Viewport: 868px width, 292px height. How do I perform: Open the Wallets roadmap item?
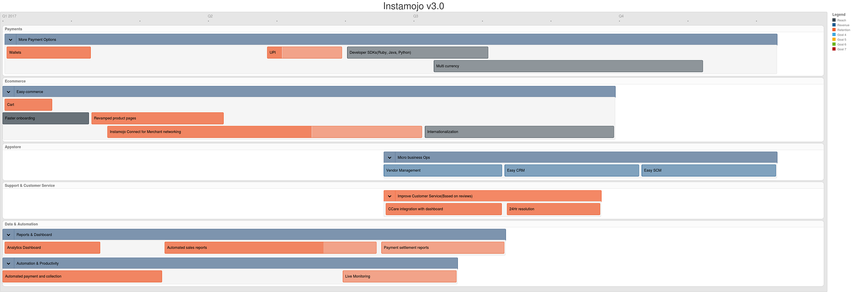[x=49, y=52]
